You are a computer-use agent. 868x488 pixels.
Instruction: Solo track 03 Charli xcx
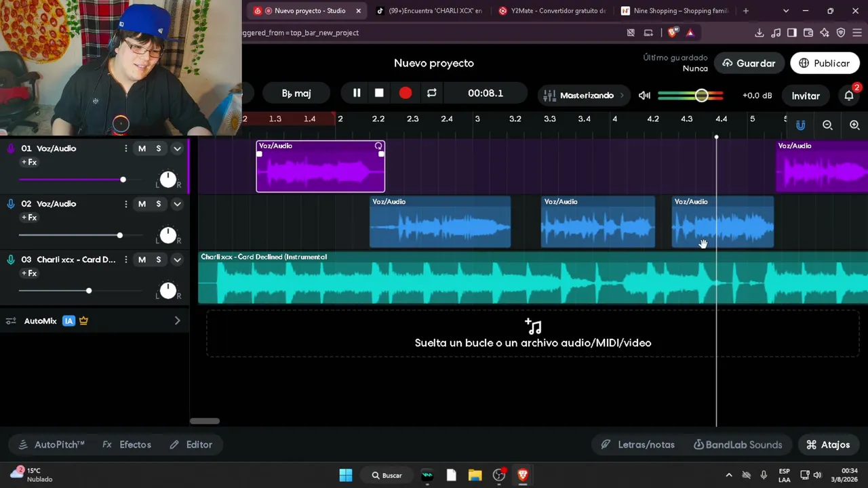click(159, 260)
